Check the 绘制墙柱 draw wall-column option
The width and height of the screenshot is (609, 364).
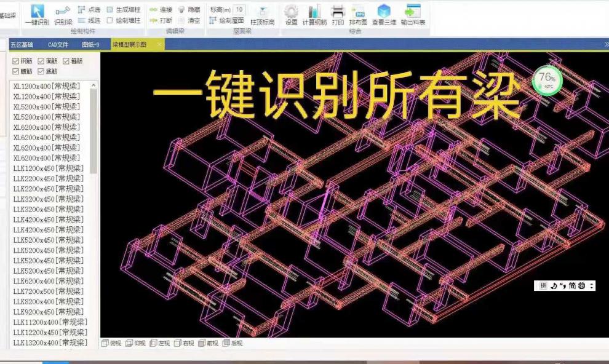click(111, 18)
